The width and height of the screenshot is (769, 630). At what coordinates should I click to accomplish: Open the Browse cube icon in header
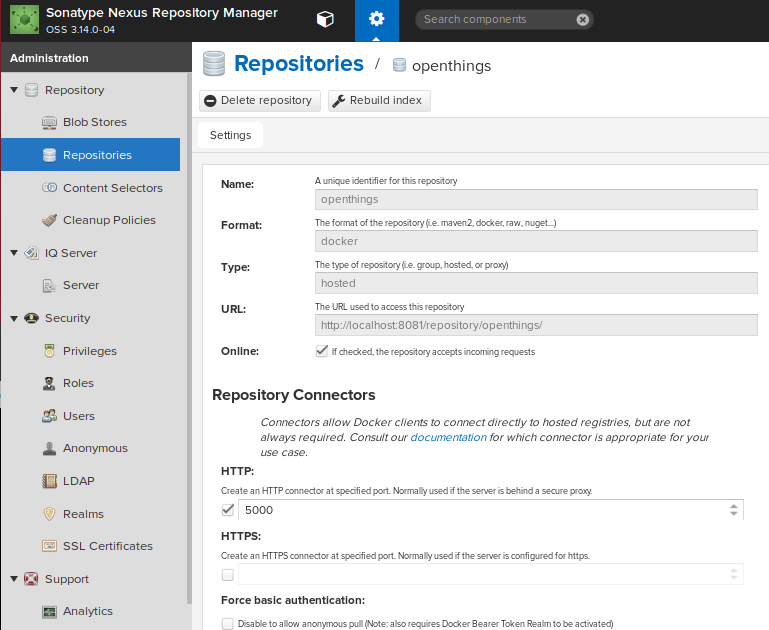(325, 20)
